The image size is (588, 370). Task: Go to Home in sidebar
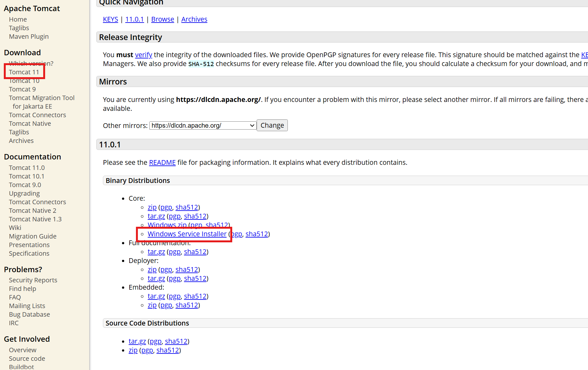(x=18, y=19)
